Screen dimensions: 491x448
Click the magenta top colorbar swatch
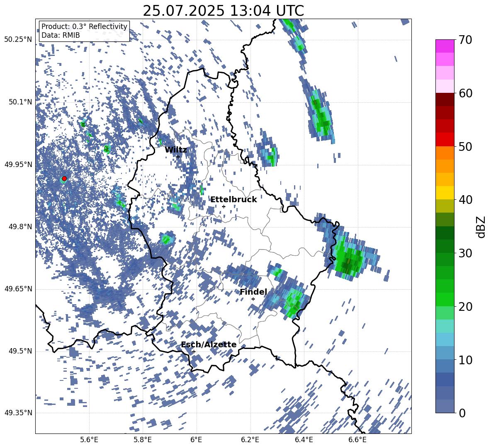coord(445,46)
